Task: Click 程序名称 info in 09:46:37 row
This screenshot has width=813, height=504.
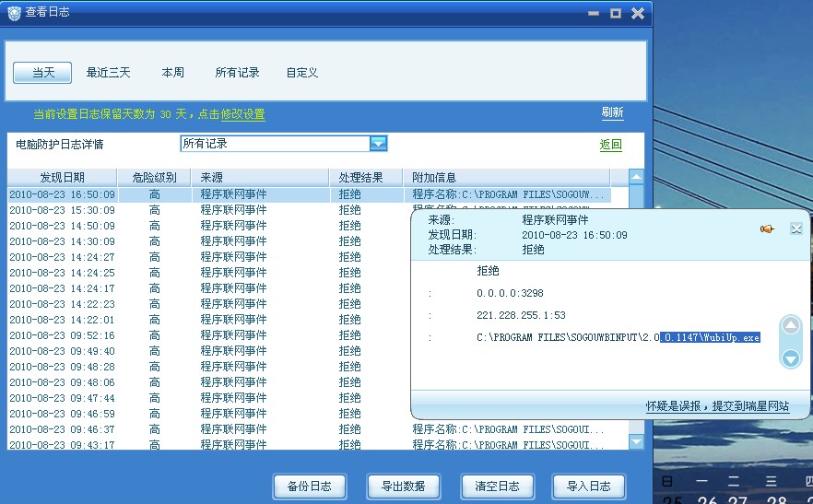Action: pyautogui.click(x=508, y=429)
